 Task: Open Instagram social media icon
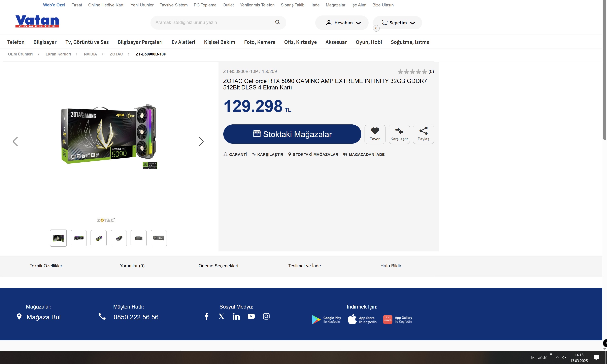pyautogui.click(x=266, y=316)
